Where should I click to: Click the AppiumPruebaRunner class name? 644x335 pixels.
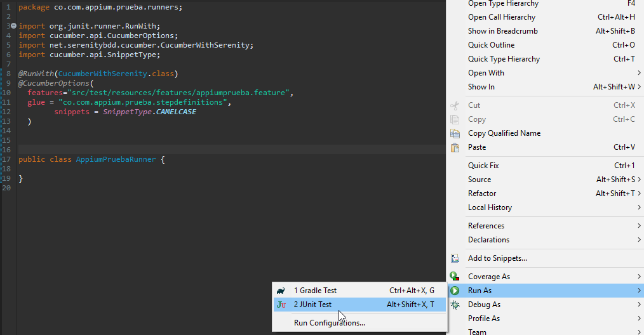click(x=116, y=160)
